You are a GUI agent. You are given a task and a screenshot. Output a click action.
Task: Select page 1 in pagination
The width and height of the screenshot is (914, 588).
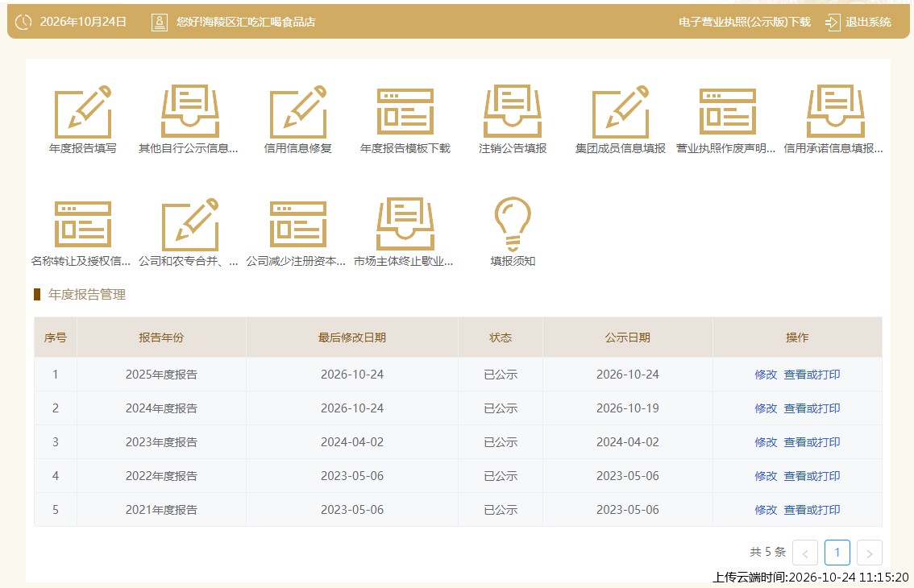pyautogui.click(x=837, y=553)
